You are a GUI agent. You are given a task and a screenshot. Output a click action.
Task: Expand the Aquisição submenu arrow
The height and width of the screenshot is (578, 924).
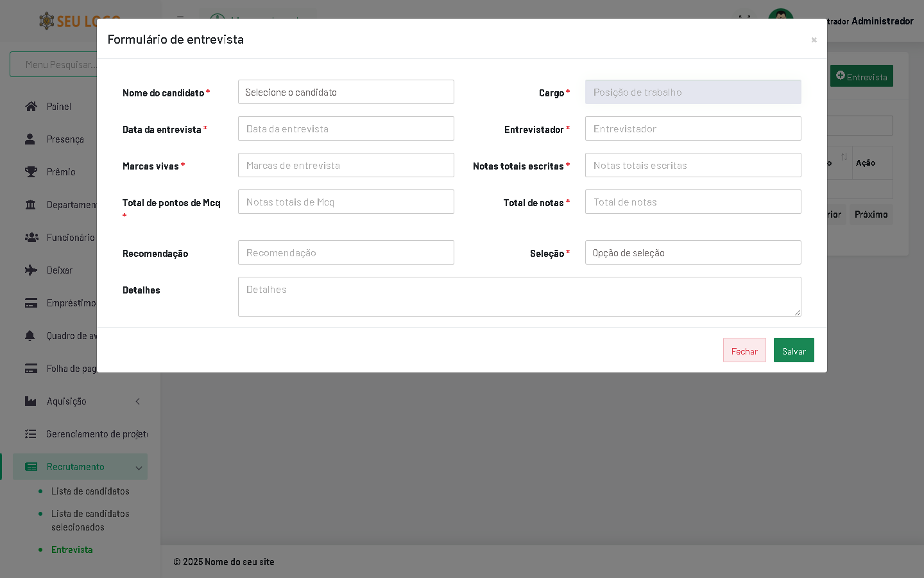(138, 401)
